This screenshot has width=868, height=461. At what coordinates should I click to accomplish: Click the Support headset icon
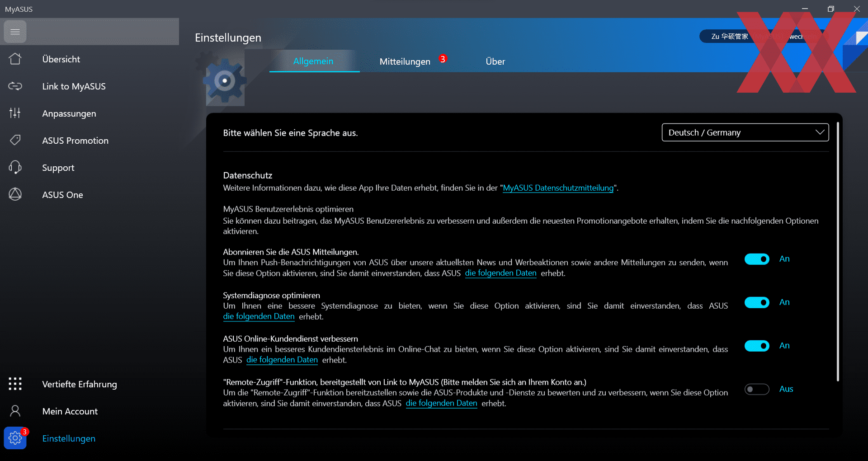[15, 167]
